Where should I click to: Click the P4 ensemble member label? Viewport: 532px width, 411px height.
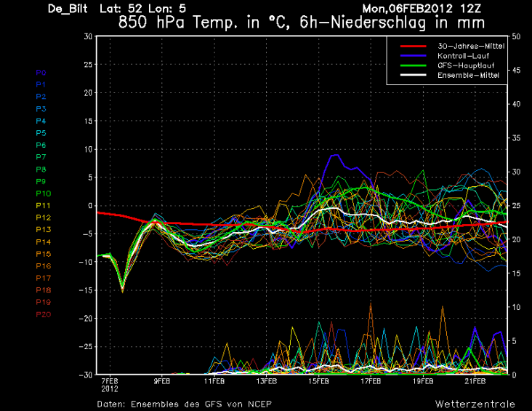(41, 121)
